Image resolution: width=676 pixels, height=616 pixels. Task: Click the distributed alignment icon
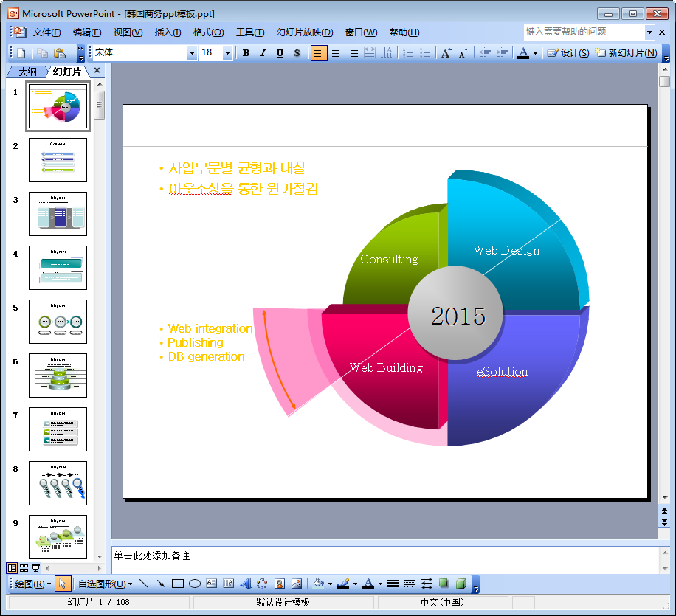(x=370, y=53)
